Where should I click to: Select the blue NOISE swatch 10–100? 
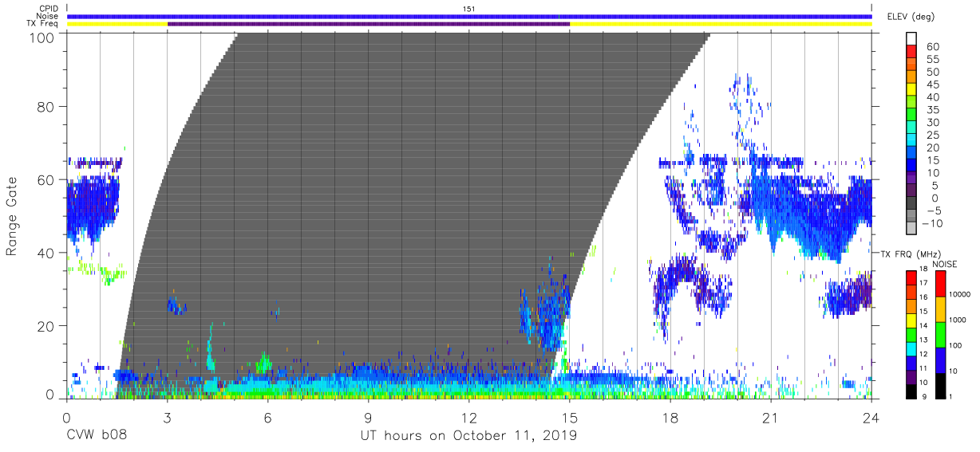click(940, 360)
